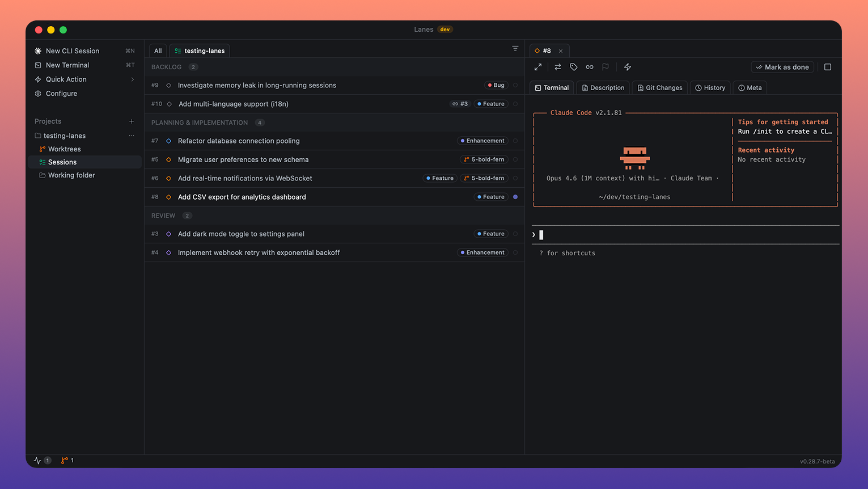868x489 pixels.
Task: Click 5-bold-fern branch badge on session #6
Action: point(484,178)
